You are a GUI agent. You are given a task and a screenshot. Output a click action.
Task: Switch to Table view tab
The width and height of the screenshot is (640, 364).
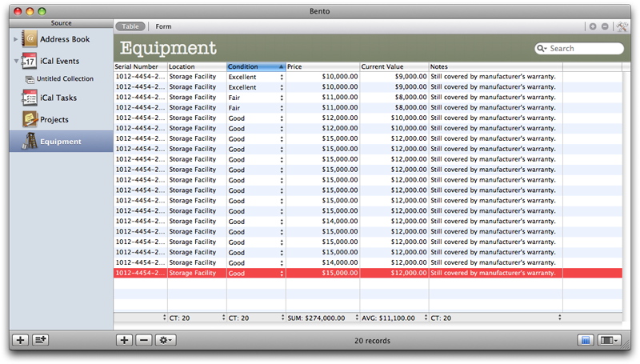(x=130, y=26)
